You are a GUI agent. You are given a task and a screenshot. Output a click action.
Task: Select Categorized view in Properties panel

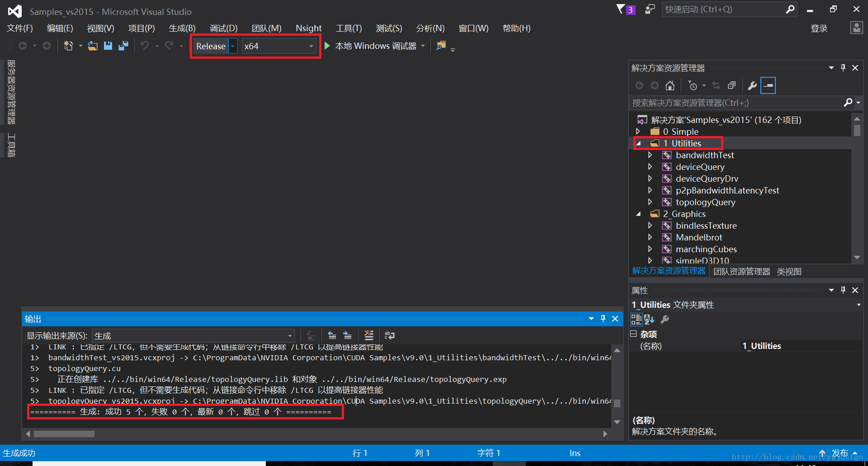pyautogui.click(x=637, y=320)
